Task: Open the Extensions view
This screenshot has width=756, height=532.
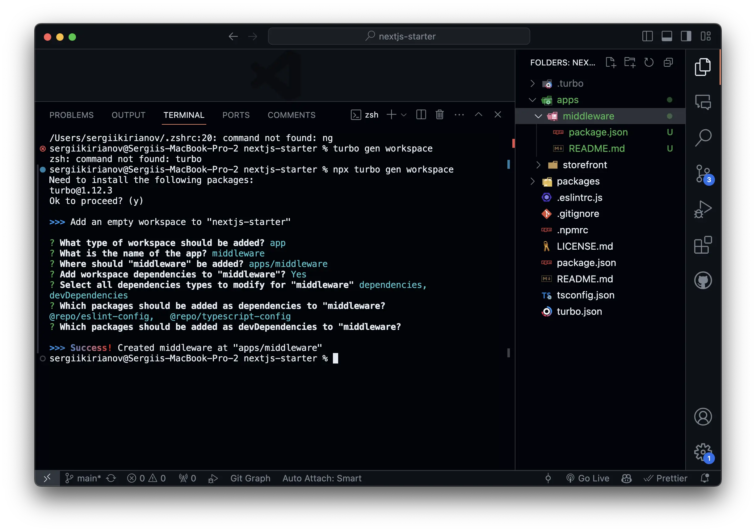Action: pyautogui.click(x=703, y=245)
